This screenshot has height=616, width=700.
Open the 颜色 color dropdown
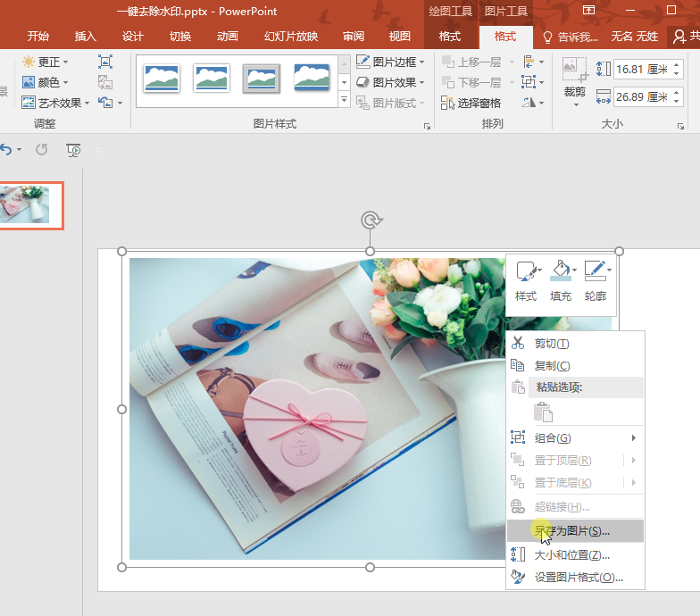45,82
